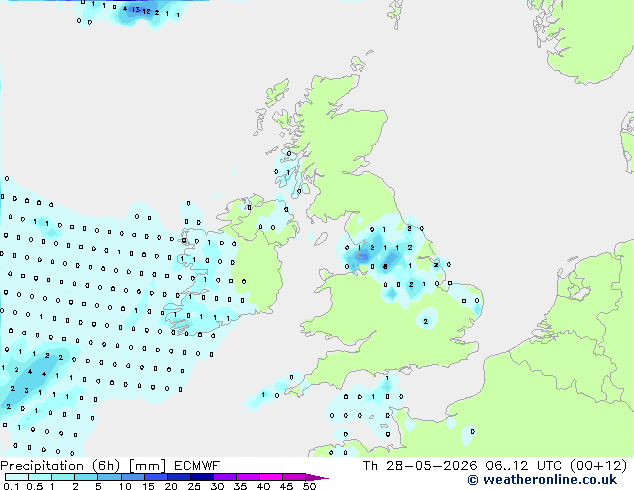
Task: Click the '12' precipitation value on map
Action: [146, 11]
